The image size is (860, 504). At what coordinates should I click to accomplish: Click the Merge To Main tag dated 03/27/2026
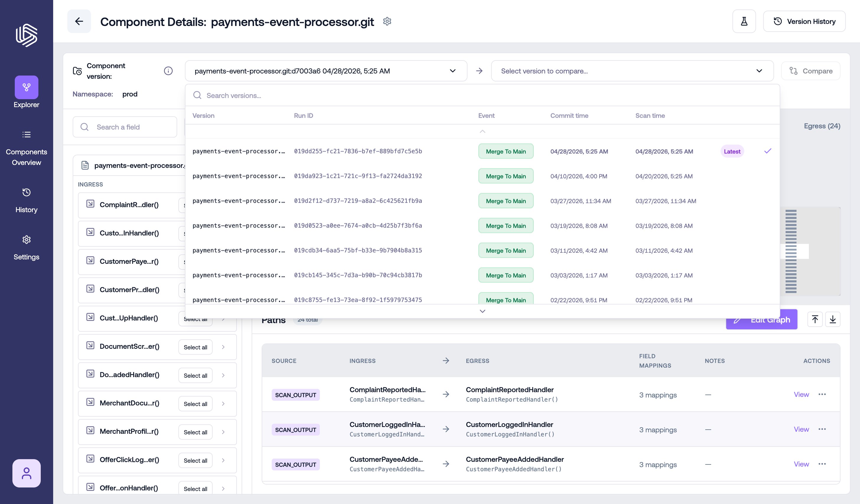(x=505, y=201)
